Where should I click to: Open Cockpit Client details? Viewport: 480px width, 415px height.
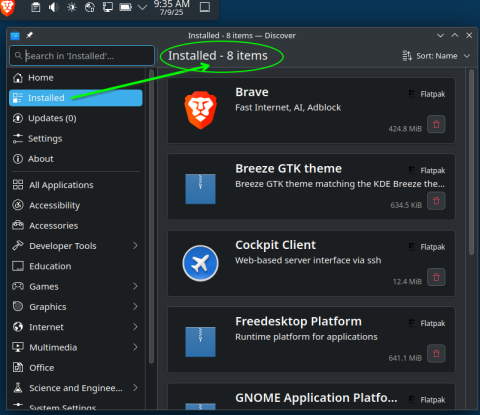(311, 263)
